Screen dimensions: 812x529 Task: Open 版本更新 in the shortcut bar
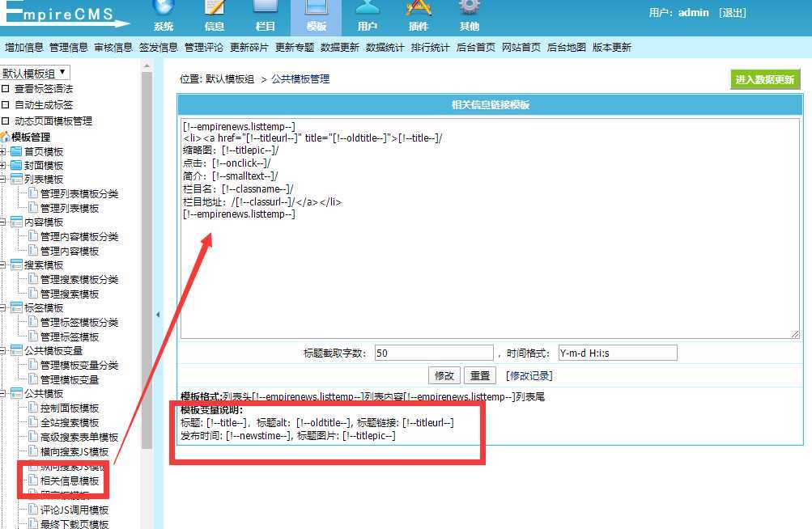coord(611,48)
